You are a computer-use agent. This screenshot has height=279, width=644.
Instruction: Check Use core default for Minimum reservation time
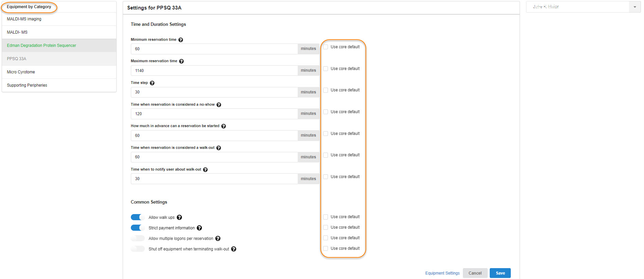pyautogui.click(x=326, y=47)
